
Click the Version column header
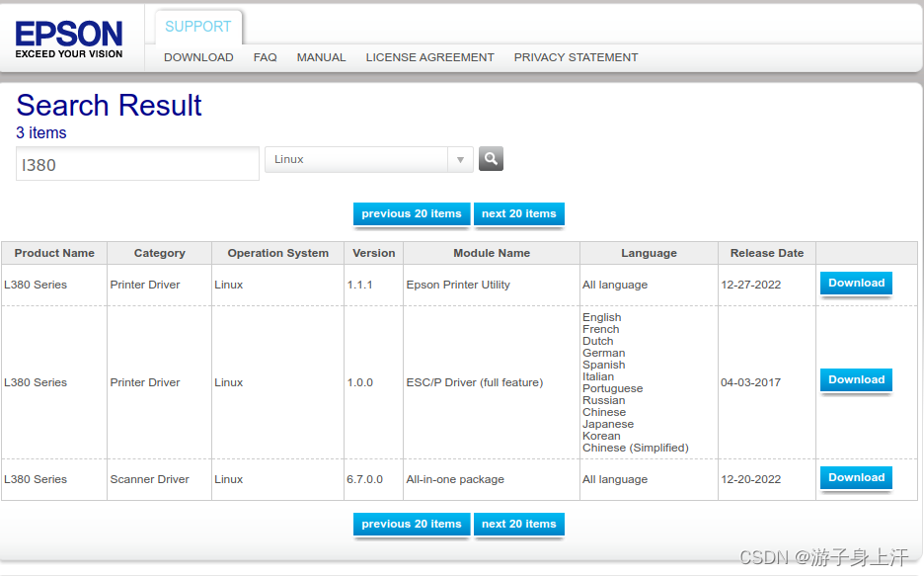point(373,253)
